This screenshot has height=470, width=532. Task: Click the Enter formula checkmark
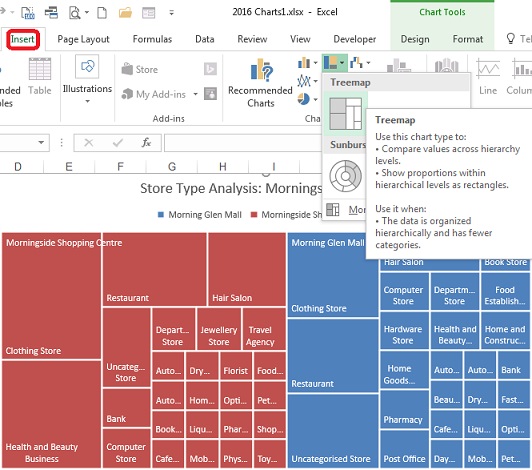[118, 143]
